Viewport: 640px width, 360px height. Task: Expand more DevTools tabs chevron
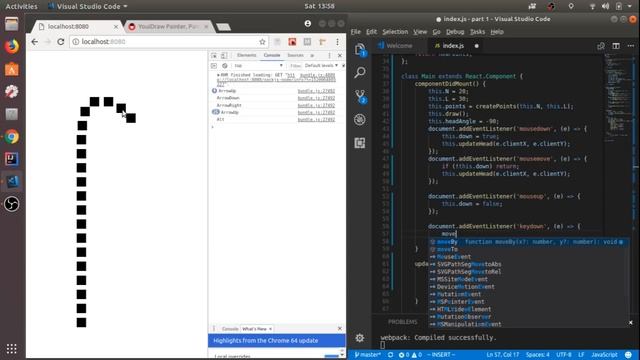click(312, 55)
